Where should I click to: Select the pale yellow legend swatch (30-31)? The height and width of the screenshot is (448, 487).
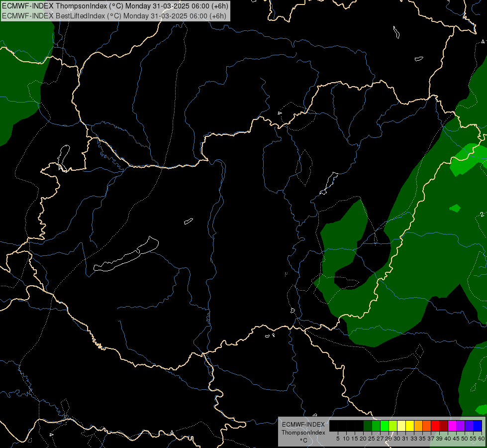tap(401, 426)
